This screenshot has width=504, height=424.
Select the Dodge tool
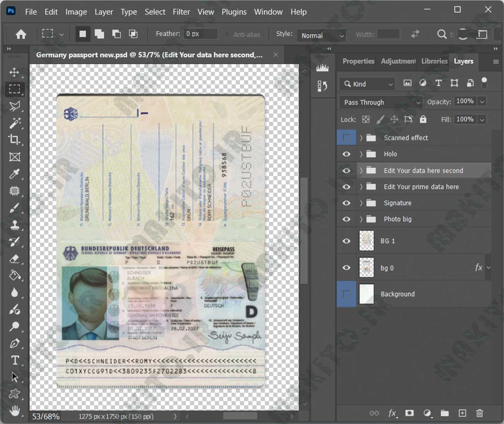point(15,326)
